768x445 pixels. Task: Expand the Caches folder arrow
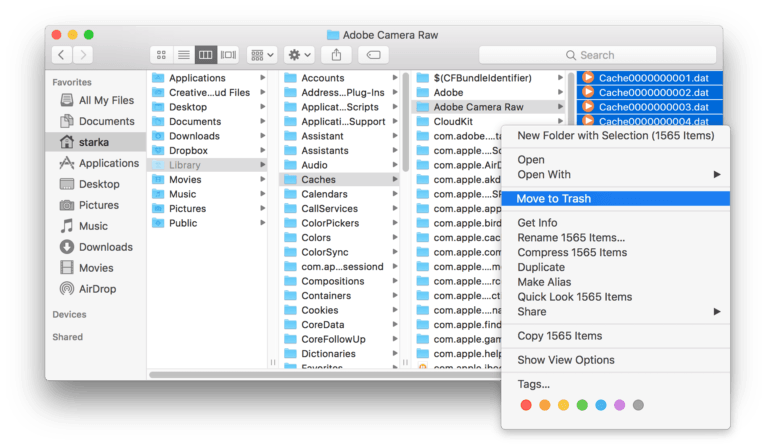point(395,180)
